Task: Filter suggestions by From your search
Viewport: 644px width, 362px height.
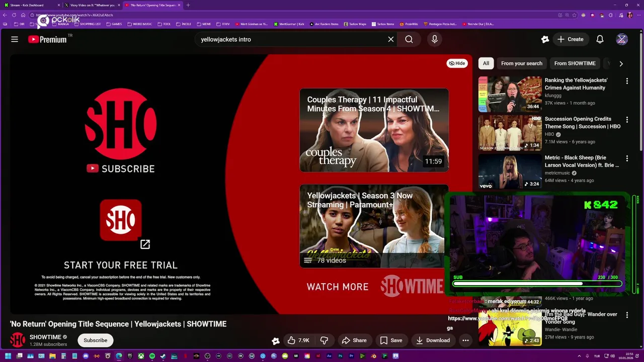Action: pyautogui.click(x=522, y=63)
